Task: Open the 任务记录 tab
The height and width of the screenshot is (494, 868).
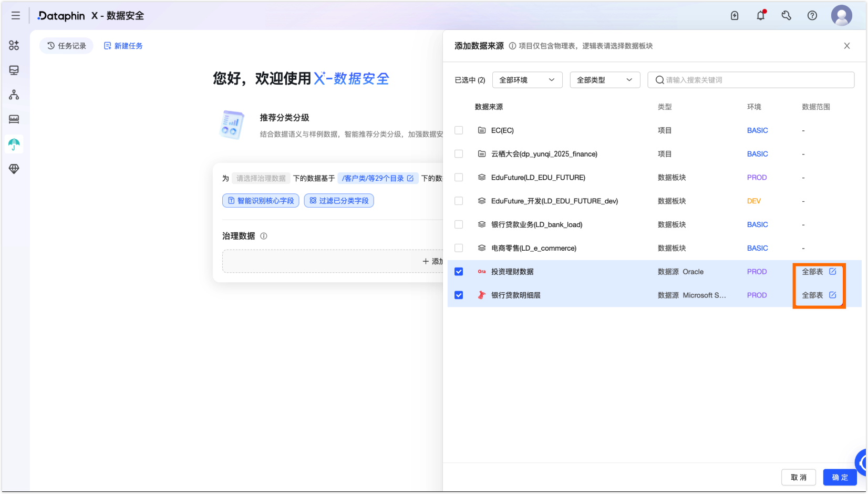Action: (67, 46)
